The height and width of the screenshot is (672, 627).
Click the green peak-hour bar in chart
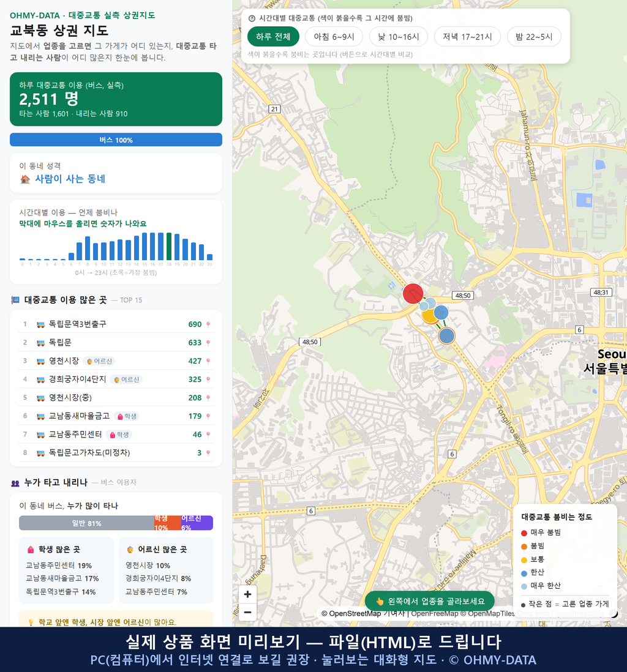169,247
